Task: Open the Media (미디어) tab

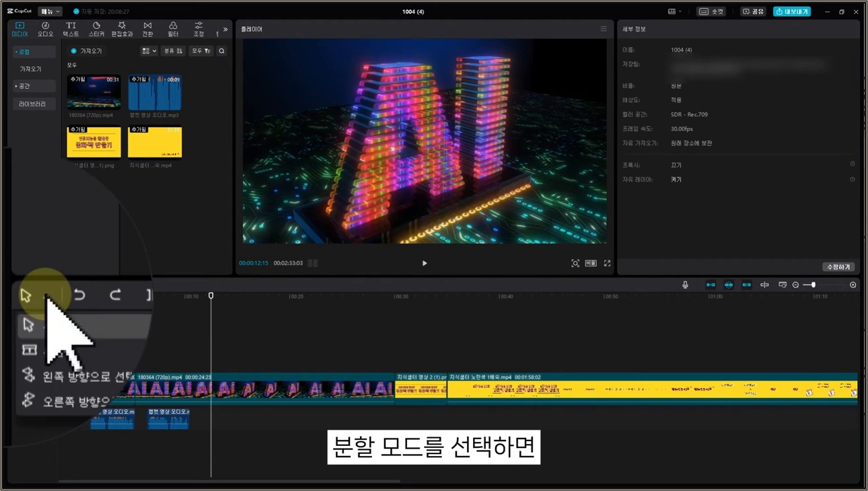Action: tap(20, 29)
